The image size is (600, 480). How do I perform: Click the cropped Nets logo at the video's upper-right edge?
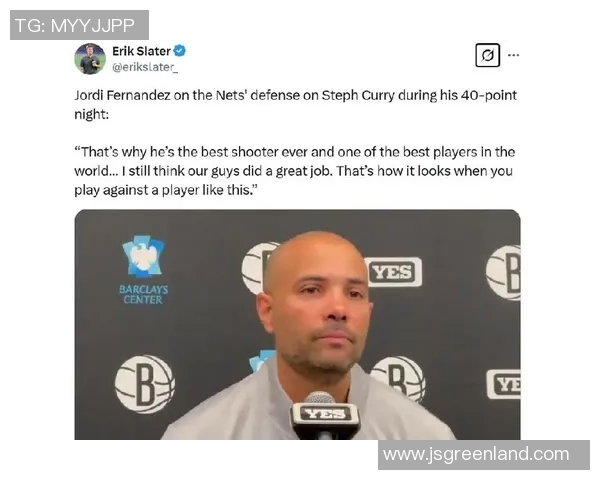[503, 272]
